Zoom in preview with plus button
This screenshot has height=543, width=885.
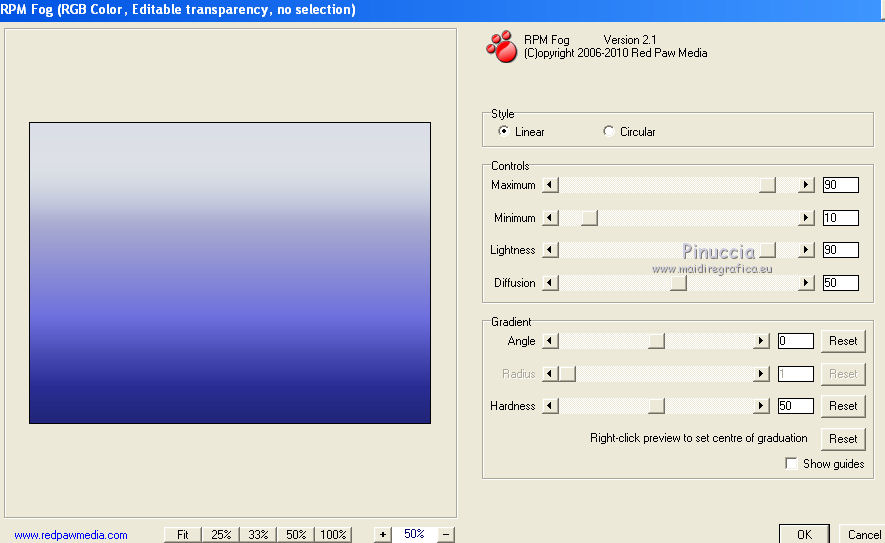pos(382,534)
